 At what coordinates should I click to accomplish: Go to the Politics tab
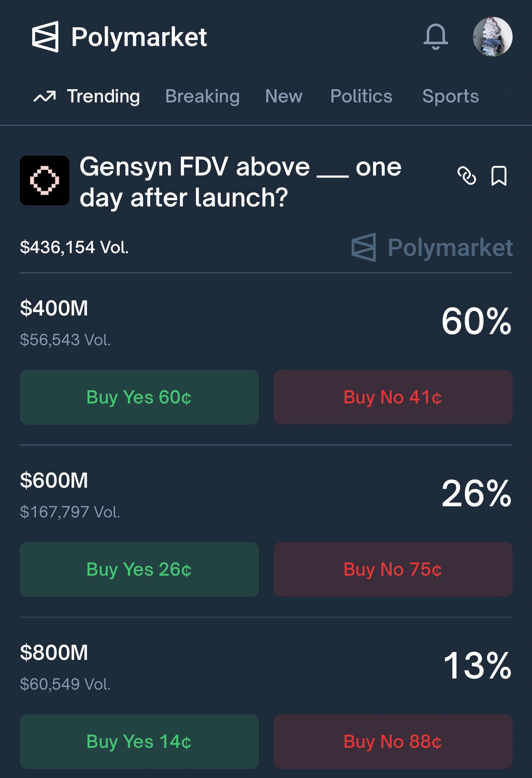coord(361,96)
